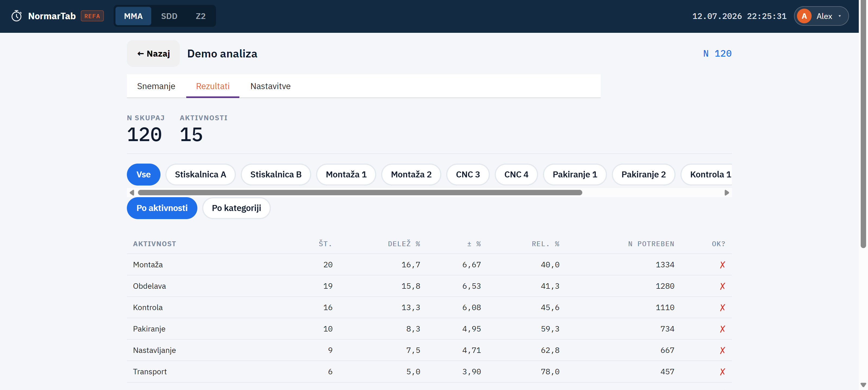Filter by Stiskalnica A
Screen dimensions: 868x390
pos(201,174)
